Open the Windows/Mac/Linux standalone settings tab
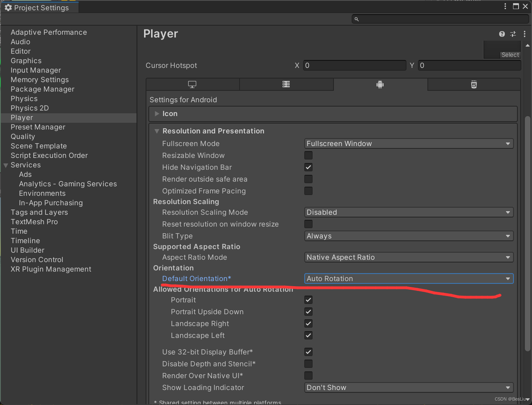 tap(192, 84)
